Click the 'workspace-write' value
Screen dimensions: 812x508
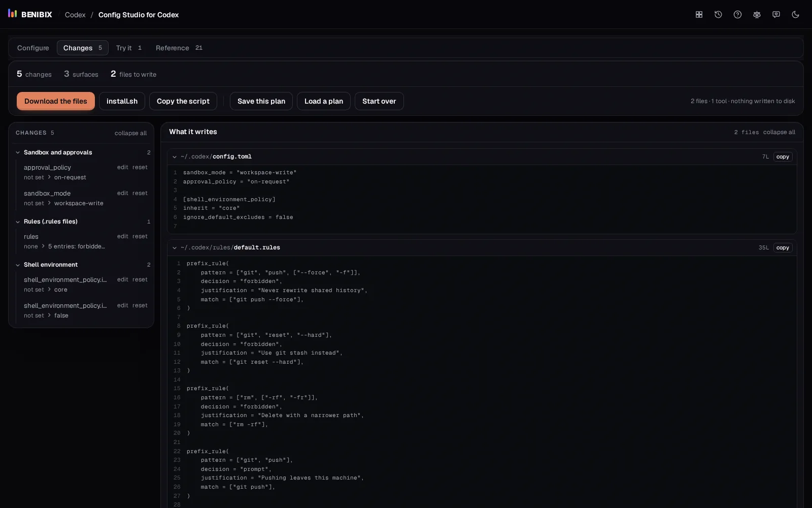(x=79, y=203)
